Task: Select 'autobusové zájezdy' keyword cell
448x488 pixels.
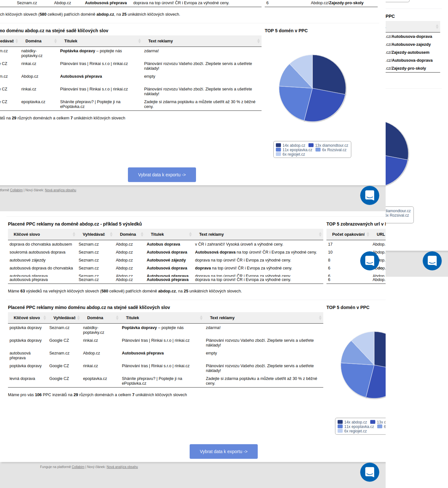Action: pyautogui.click(x=27, y=260)
